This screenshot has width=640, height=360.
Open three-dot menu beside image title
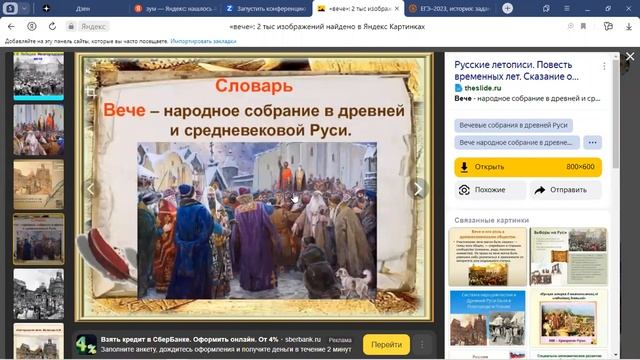pyautogui.click(x=604, y=66)
